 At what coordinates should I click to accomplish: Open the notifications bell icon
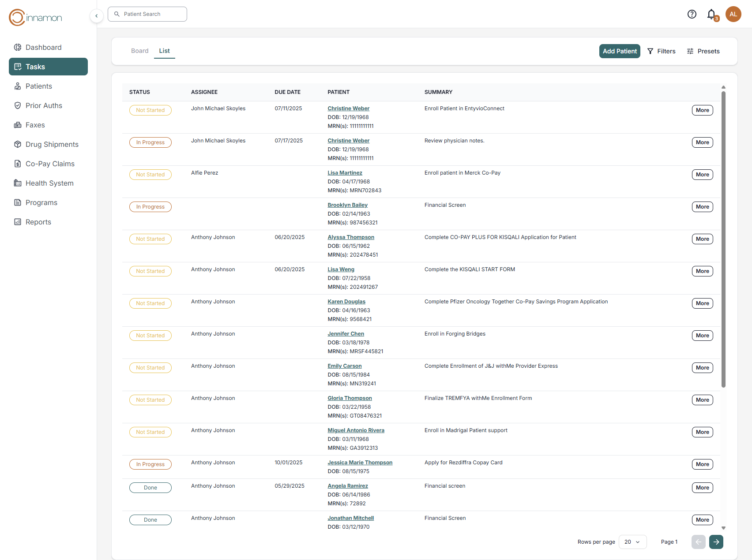tap(711, 14)
